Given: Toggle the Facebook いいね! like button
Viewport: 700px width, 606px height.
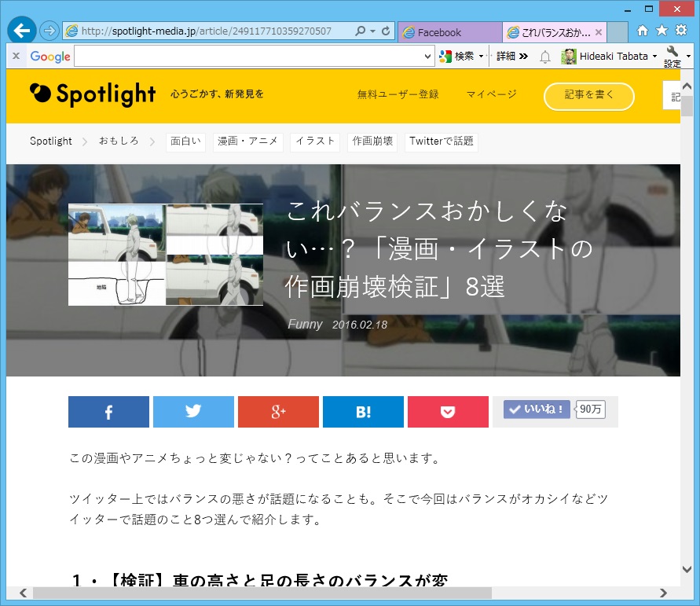Looking at the screenshot, I should pyautogui.click(x=537, y=409).
